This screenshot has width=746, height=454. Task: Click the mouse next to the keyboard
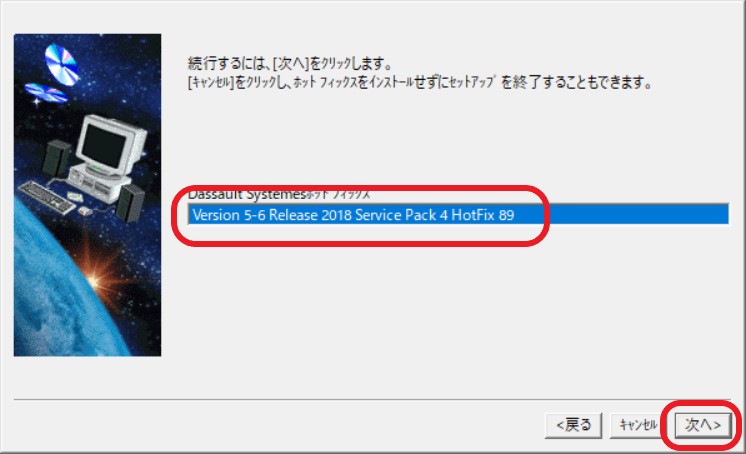[85, 211]
